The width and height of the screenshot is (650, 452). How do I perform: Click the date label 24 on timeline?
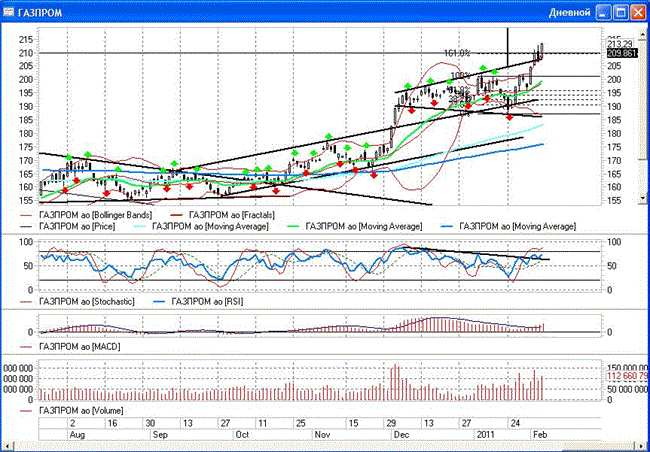(515, 423)
